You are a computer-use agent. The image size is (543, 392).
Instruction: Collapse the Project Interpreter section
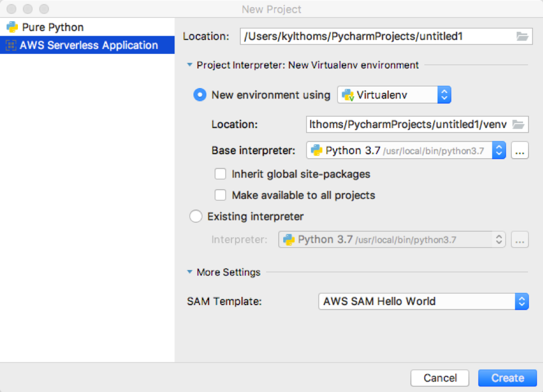190,65
